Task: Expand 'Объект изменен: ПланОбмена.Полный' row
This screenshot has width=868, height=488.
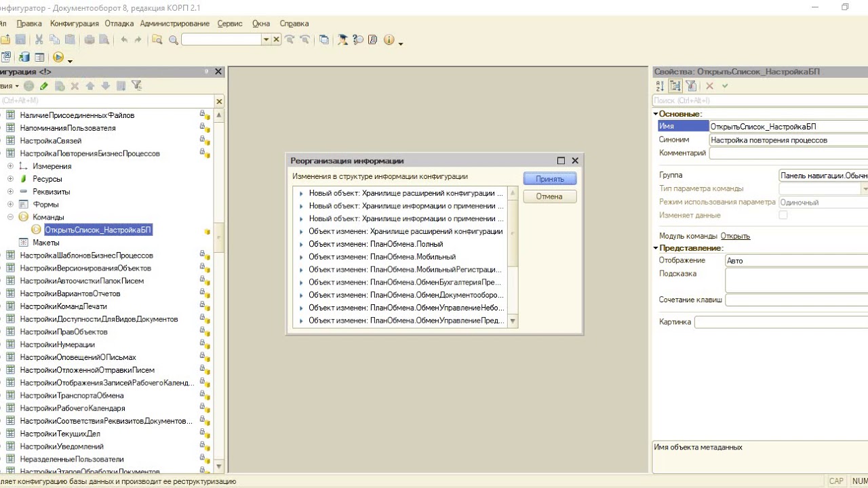Action: 302,244
